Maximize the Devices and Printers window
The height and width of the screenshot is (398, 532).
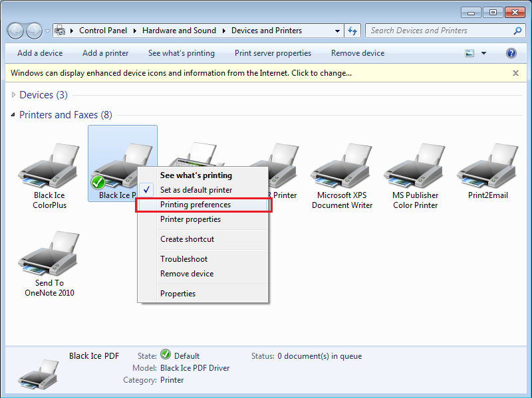[x=493, y=13]
